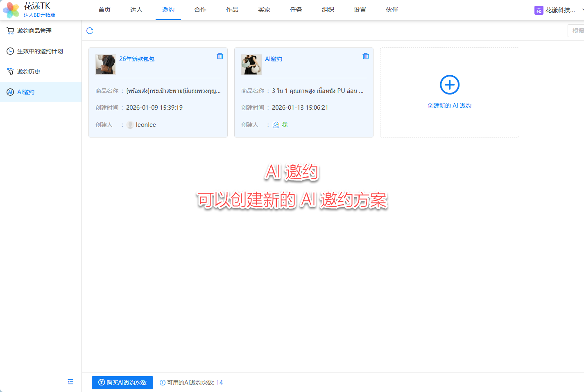Open the 26年新款包包 title link
This screenshot has width=584, height=392.
[137, 59]
